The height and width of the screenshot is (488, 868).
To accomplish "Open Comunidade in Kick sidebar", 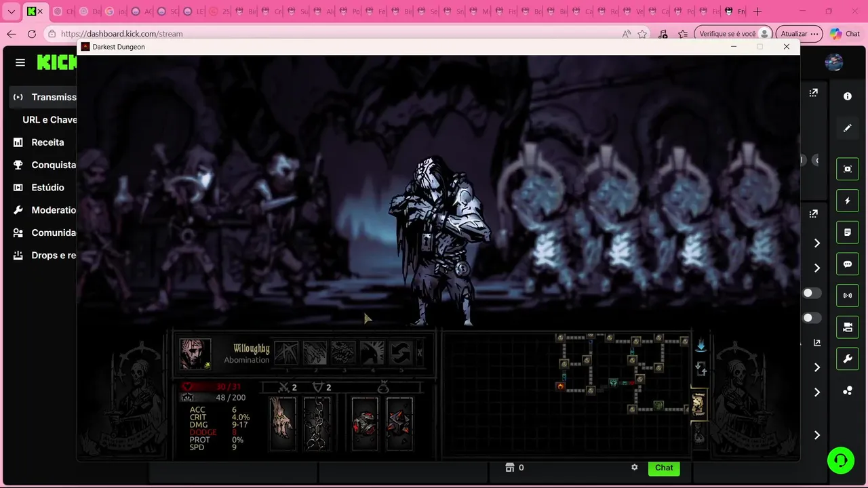I will click(x=43, y=232).
